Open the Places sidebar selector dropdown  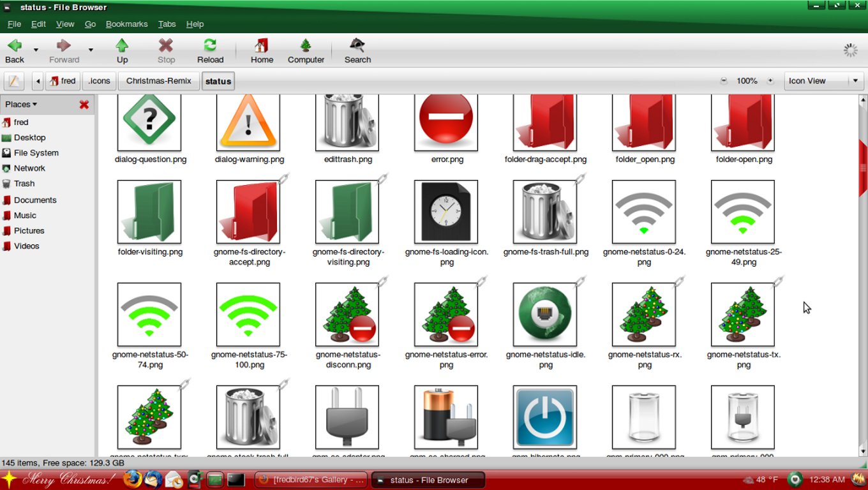21,104
